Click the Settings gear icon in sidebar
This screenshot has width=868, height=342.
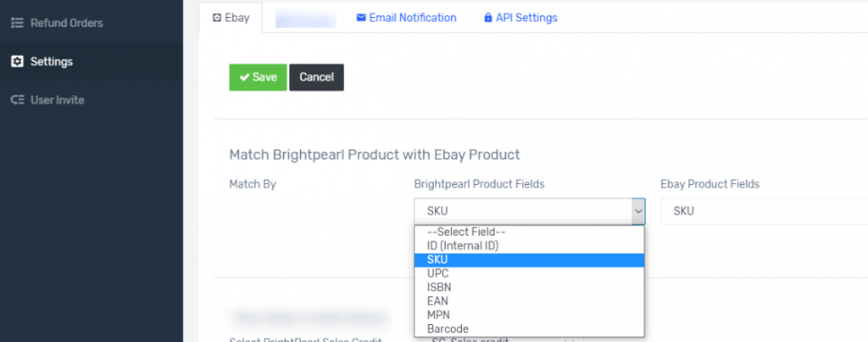pos(17,62)
